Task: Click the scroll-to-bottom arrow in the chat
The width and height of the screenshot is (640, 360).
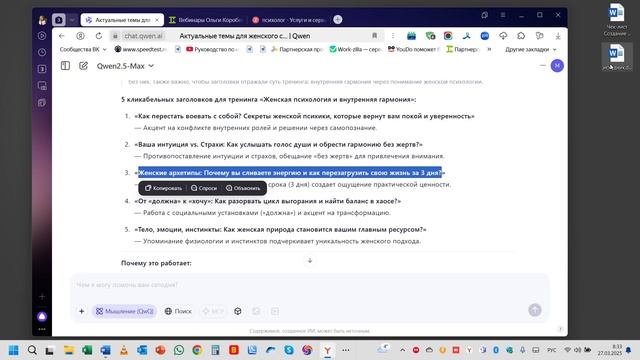Action: [x=310, y=260]
